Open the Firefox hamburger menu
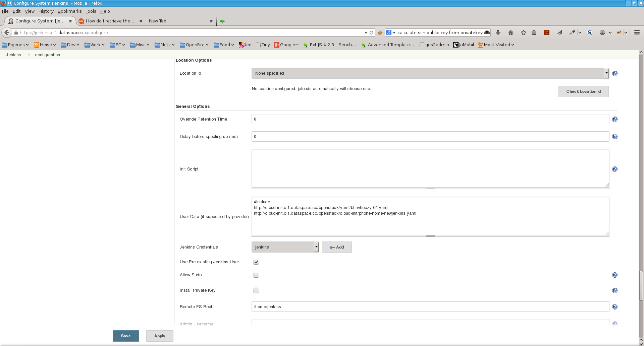This screenshot has width=644, height=346. click(637, 32)
